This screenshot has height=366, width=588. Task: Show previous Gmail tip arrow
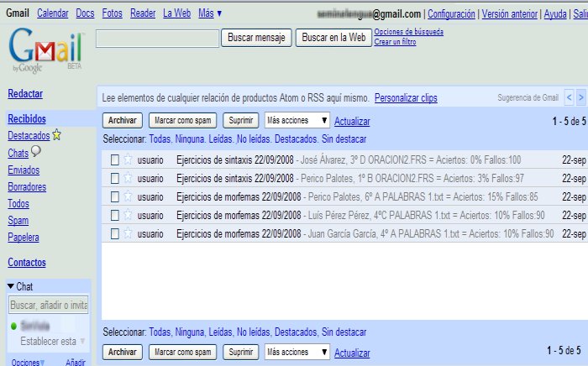(x=570, y=97)
